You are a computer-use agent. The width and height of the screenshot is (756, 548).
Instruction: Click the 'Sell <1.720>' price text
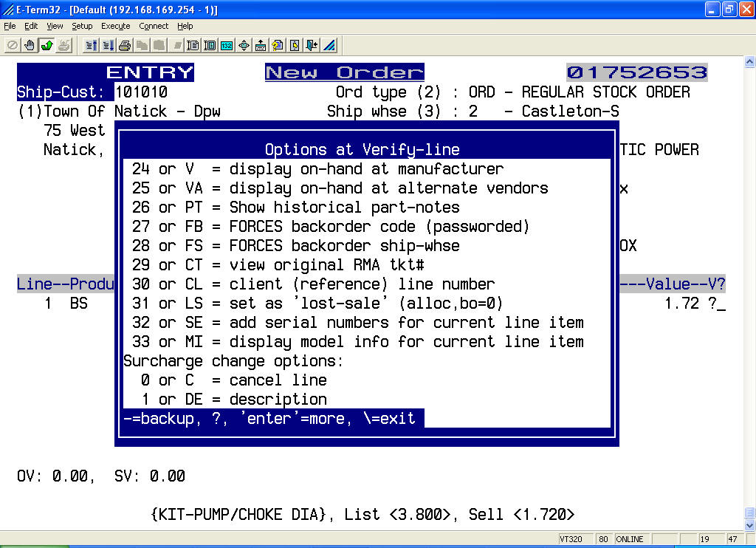click(x=522, y=514)
